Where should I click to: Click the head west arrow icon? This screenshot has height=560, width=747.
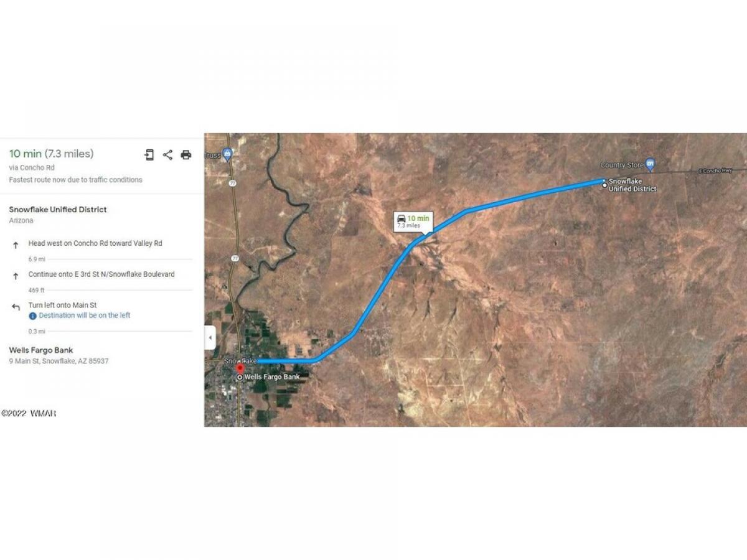[16, 245]
